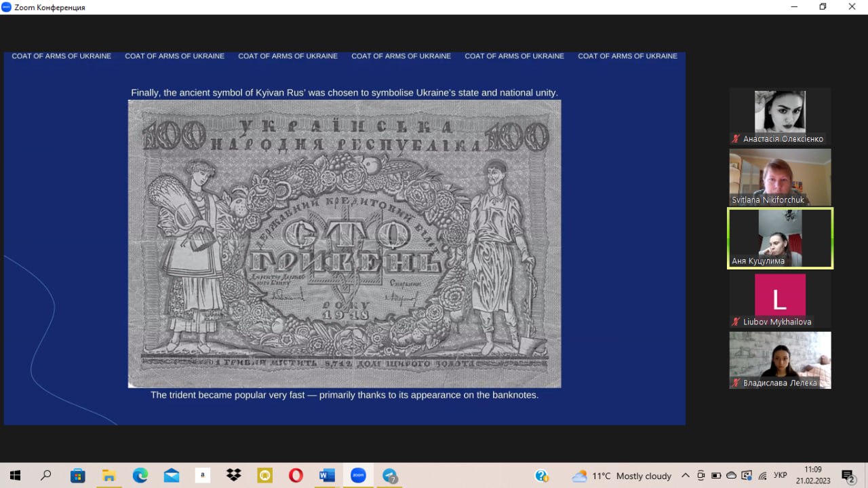Click the Zoom taskbar icon
868x488 pixels.
[x=358, y=476]
